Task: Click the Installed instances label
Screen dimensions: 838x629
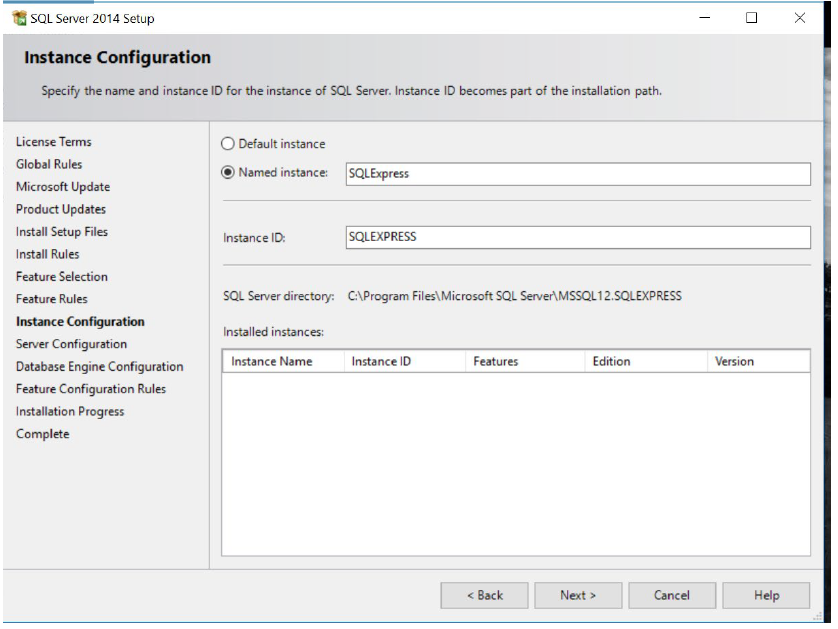Action: click(273, 332)
